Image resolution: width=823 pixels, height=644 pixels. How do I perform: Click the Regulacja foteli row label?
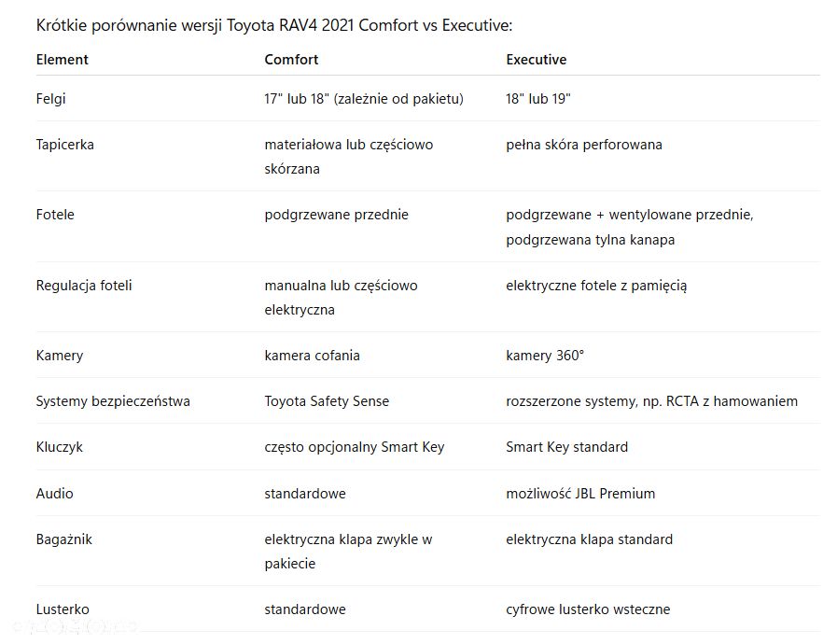point(84,286)
